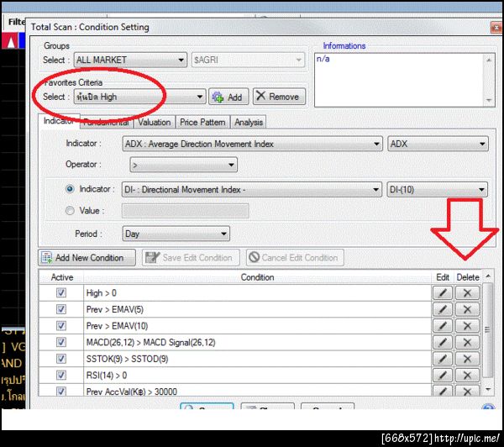
Task: Uncheck Active for Prev AccVal condition
Action: (x=61, y=391)
